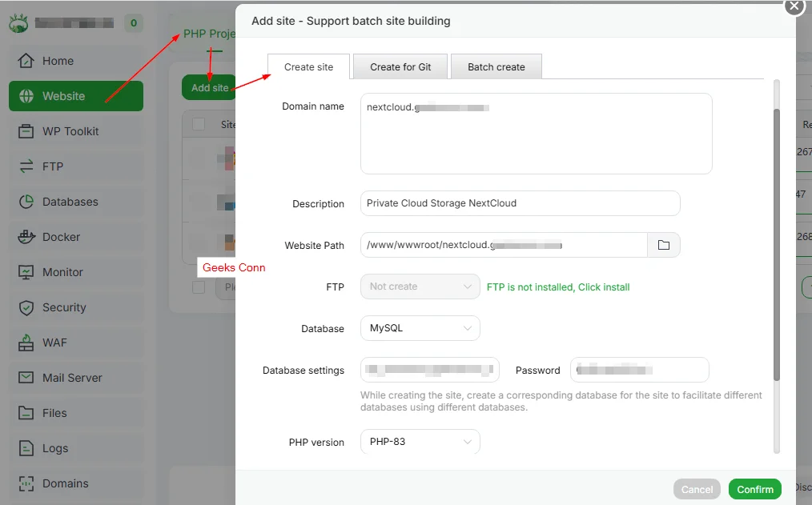Screen dimensions: 812x505
Task: Click inside the Domain name field
Action: 536,132
